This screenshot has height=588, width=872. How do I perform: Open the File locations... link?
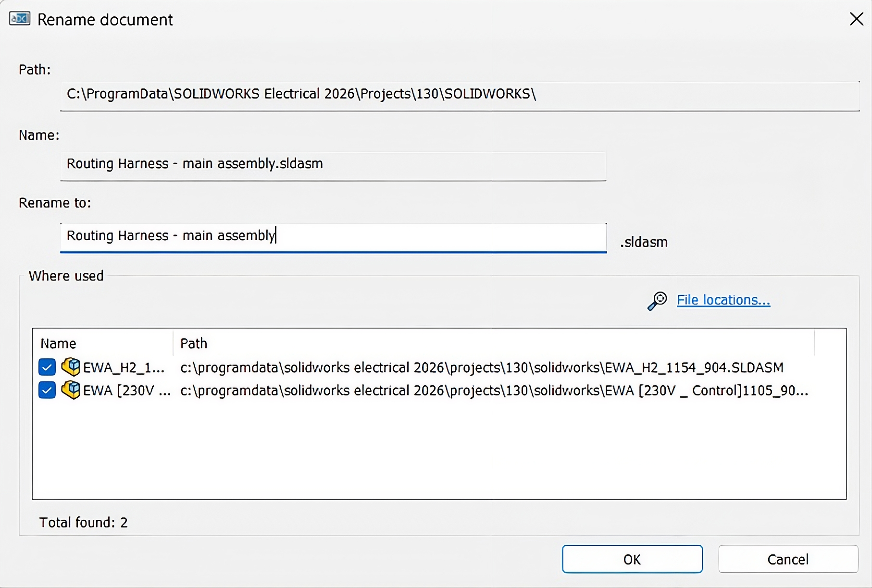point(723,300)
